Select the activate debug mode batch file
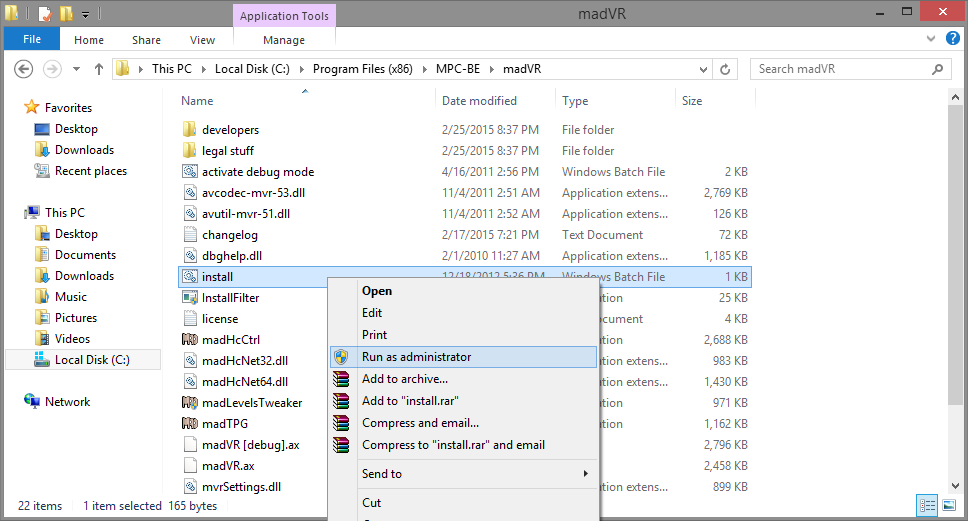 pos(258,172)
